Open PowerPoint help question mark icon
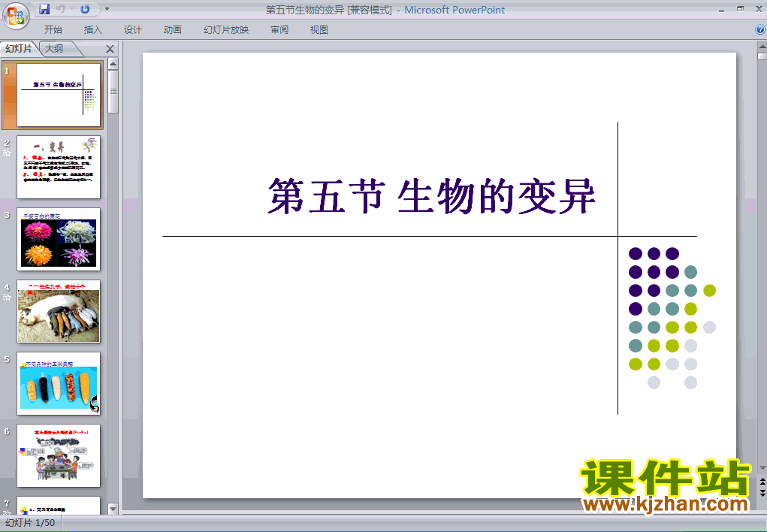The image size is (767, 532). [761, 29]
